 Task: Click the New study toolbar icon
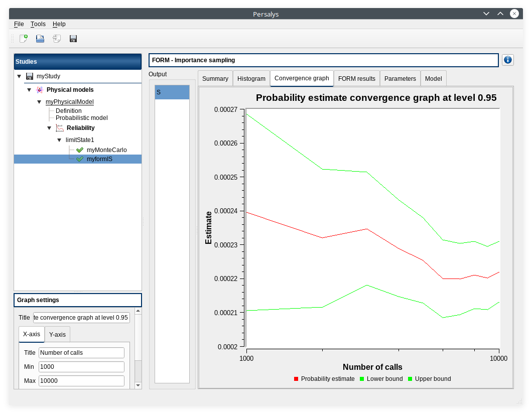[24, 39]
